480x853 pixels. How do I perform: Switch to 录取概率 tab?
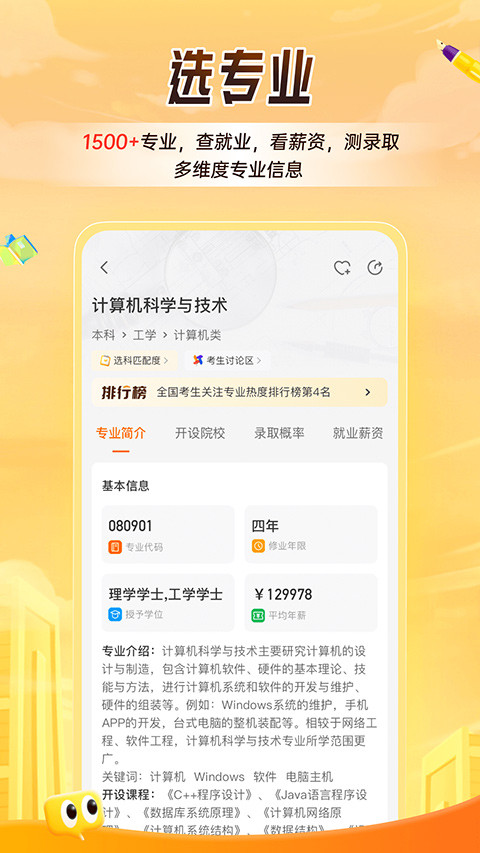point(279,433)
